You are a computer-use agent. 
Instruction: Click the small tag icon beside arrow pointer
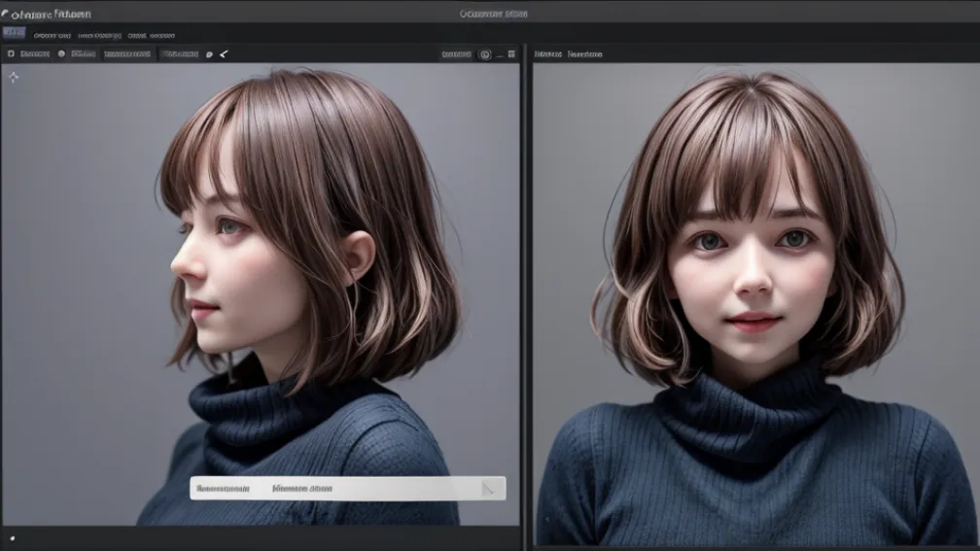[x=209, y=55]
